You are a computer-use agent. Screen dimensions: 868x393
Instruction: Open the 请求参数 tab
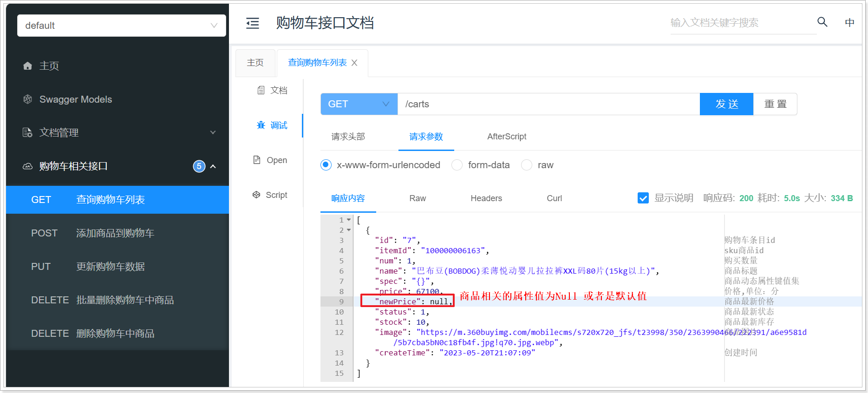[x=426, y=137]
